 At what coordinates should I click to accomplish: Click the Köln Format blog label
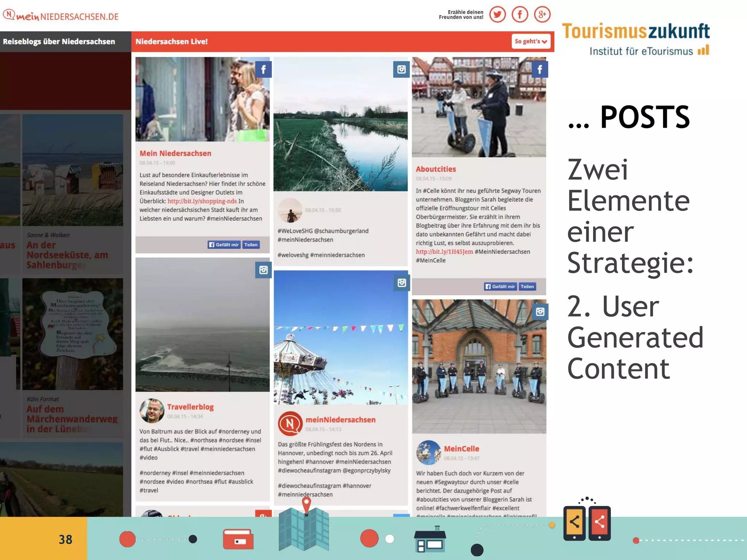(43, 399)
